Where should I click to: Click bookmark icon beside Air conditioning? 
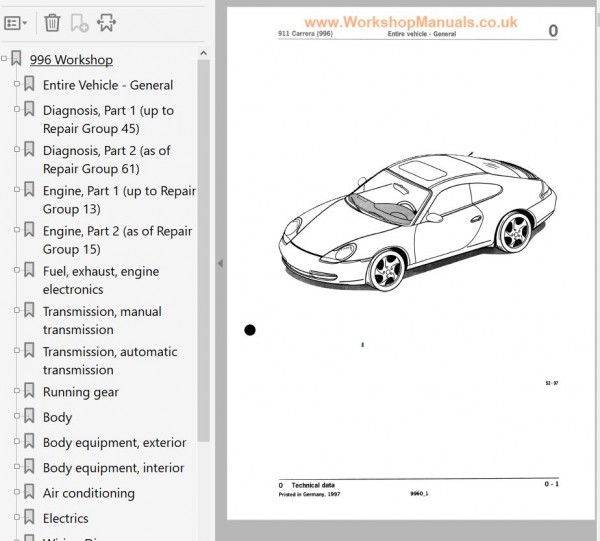29,491
